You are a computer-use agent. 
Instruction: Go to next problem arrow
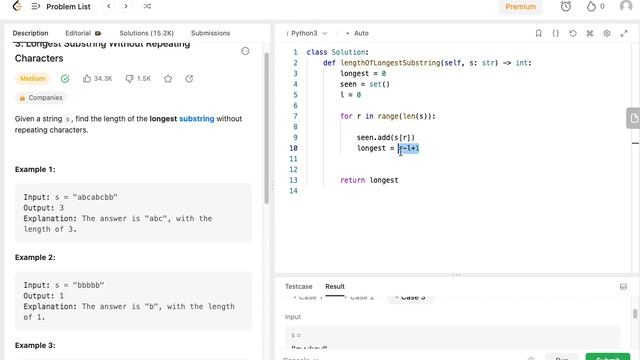pos(126,6)
